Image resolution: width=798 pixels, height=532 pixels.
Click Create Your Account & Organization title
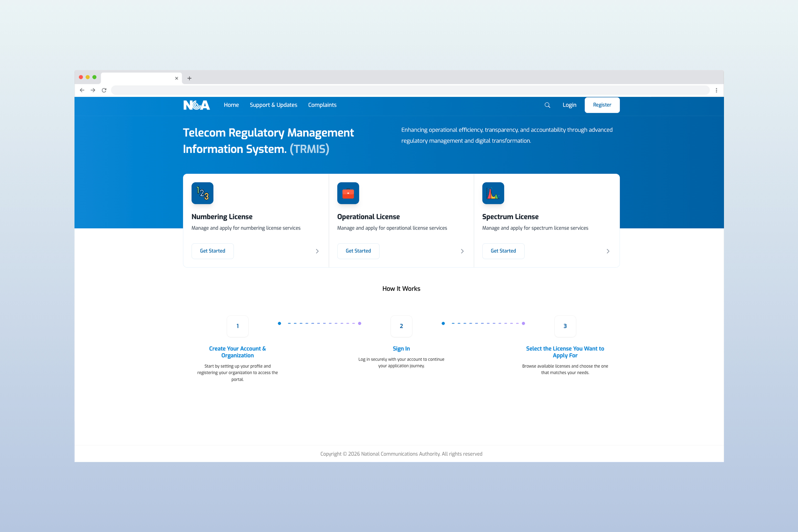click(237, 352)
